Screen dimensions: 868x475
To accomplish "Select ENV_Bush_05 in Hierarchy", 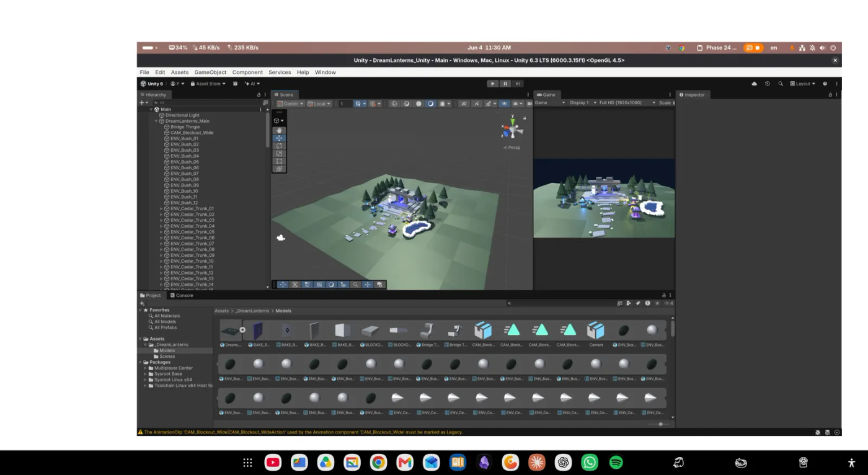I will 185,162.
